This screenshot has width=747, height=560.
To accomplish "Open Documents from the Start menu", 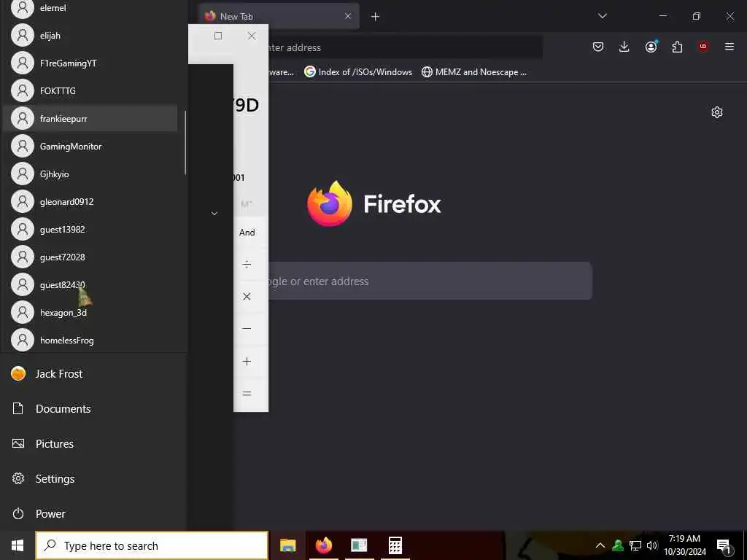I will 93,408.
